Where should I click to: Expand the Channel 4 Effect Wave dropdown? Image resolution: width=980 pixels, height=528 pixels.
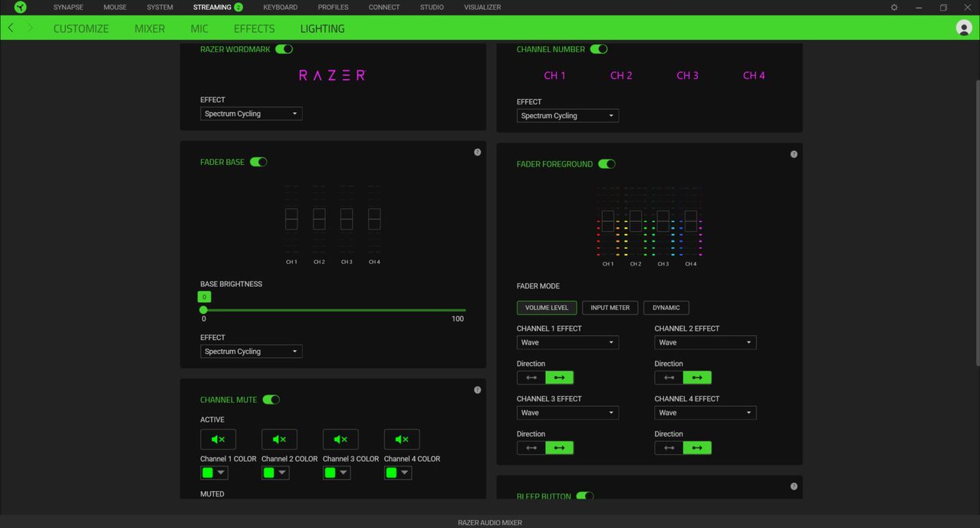coord(705,413)
